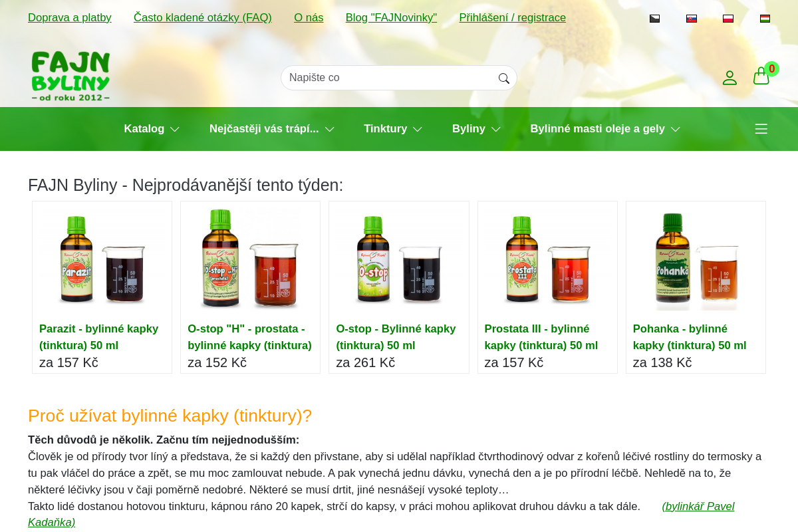Open 'Prostata III - bylinné kapky' link

click(x=541, y=337)
